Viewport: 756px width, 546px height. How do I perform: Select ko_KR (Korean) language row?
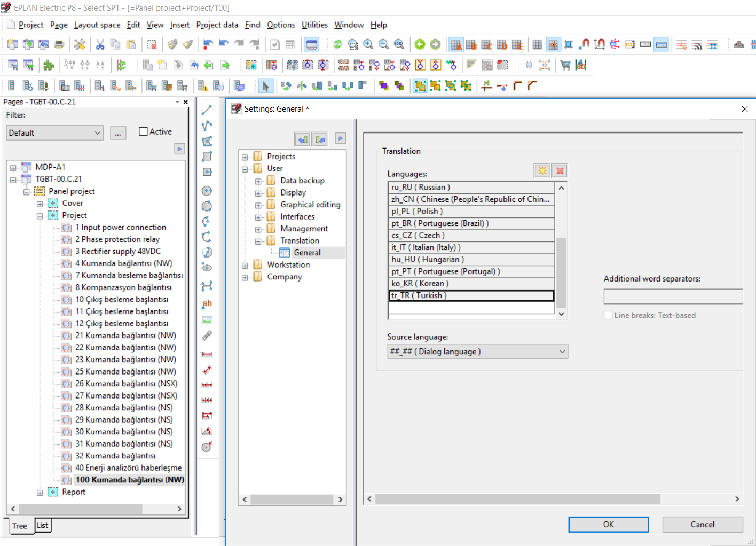point(471,284)
